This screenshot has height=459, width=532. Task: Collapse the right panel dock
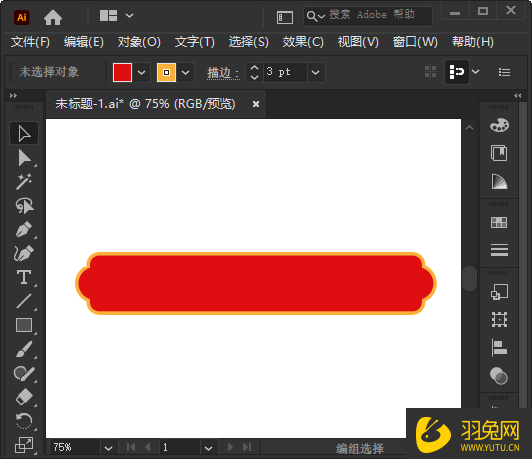[x=517, y=96]
